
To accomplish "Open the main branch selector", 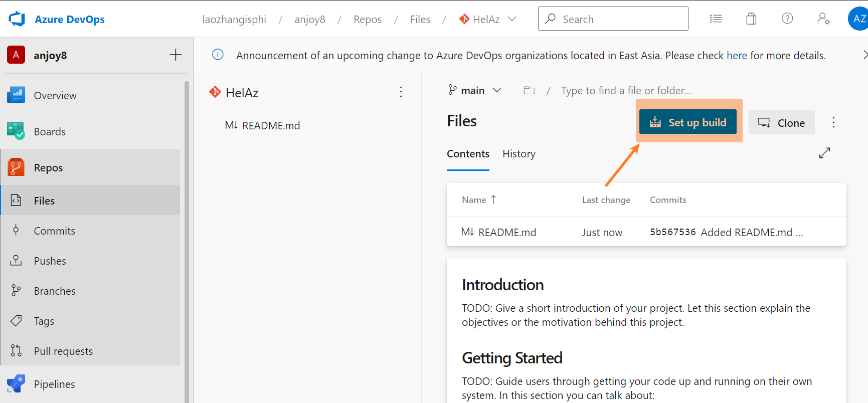I will (474, 90).
